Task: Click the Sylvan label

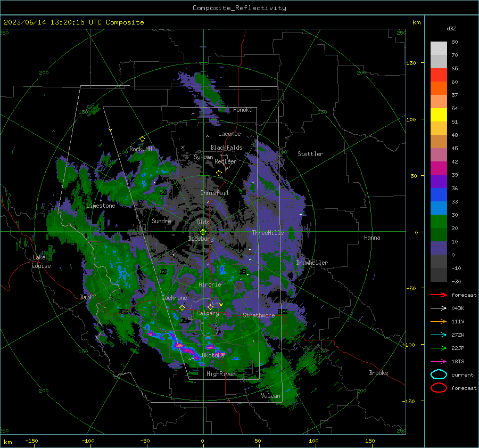Action: point(203,157)
